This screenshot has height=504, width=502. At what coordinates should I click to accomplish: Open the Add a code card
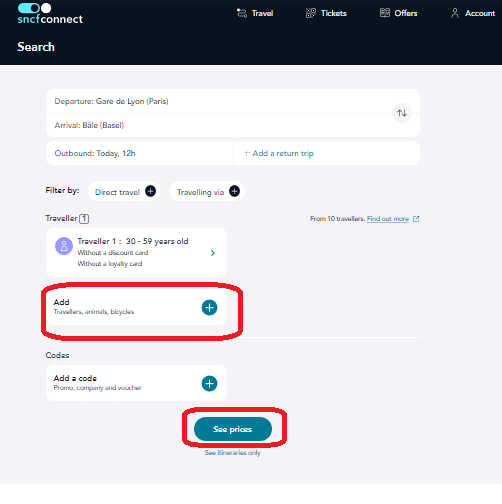tap(136, 383)
